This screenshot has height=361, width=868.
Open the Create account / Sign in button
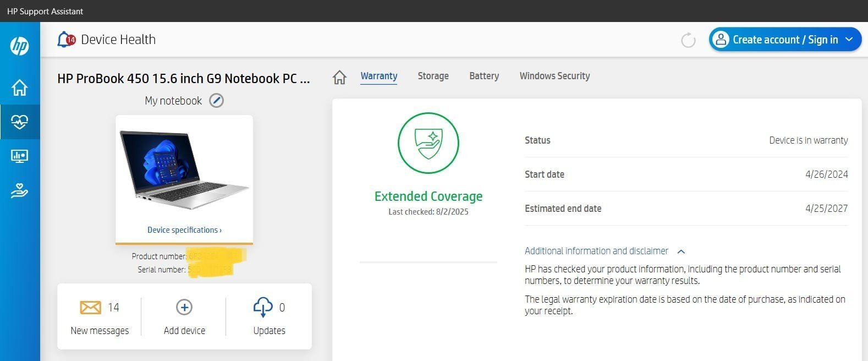[x=785, y=40]
